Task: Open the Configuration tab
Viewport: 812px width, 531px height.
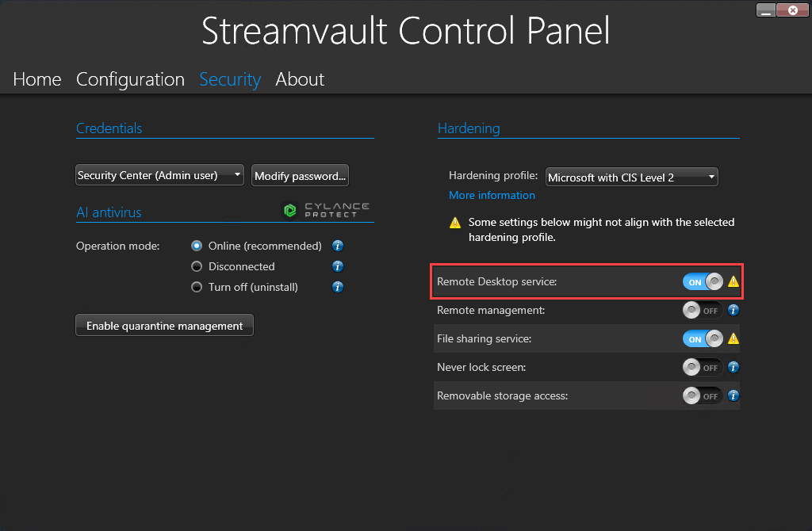Action: tap(130, 79)
